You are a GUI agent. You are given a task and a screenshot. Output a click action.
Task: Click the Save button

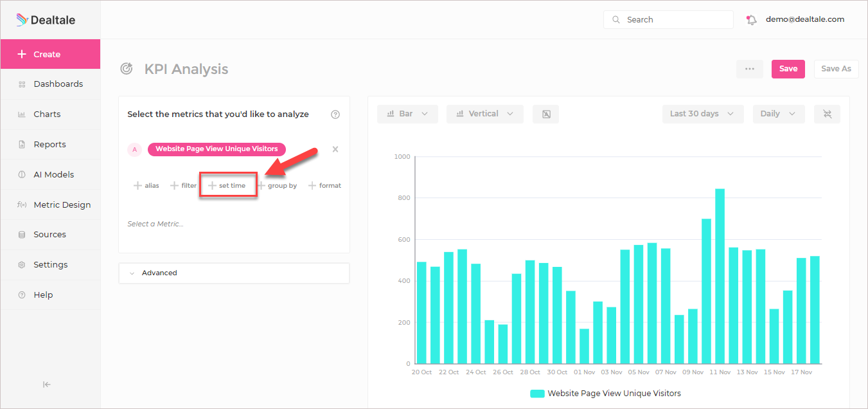(x=788, y=69)
